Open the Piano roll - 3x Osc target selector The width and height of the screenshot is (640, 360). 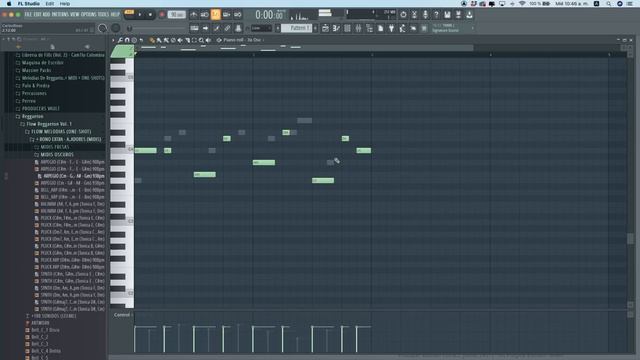pos(242,40)
